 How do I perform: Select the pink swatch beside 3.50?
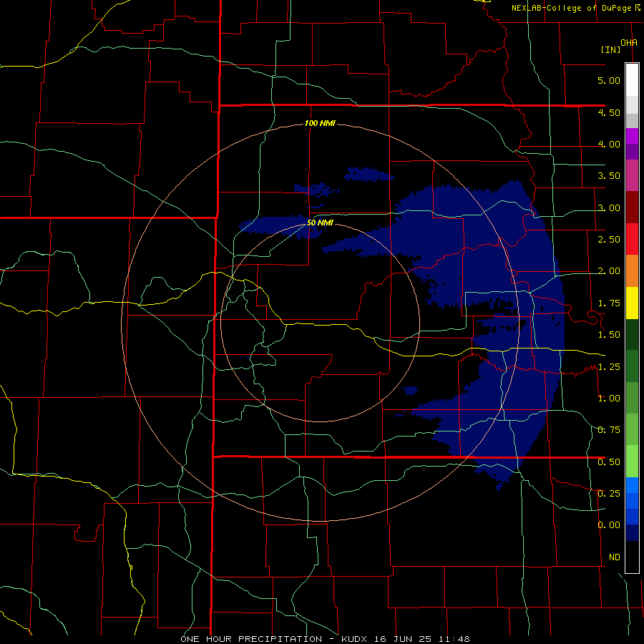pos(632,176)
